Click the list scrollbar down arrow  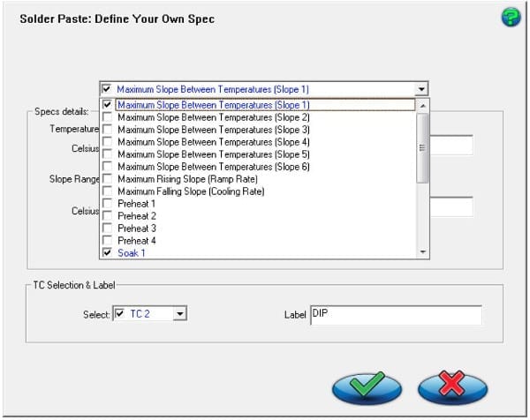click(x=422, y=251)
